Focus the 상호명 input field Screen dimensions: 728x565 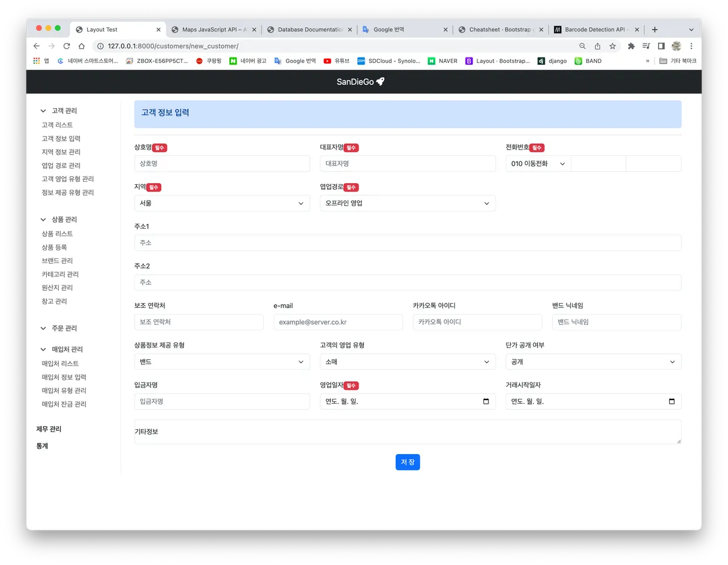pyautogui.click(x=222, y=164)
